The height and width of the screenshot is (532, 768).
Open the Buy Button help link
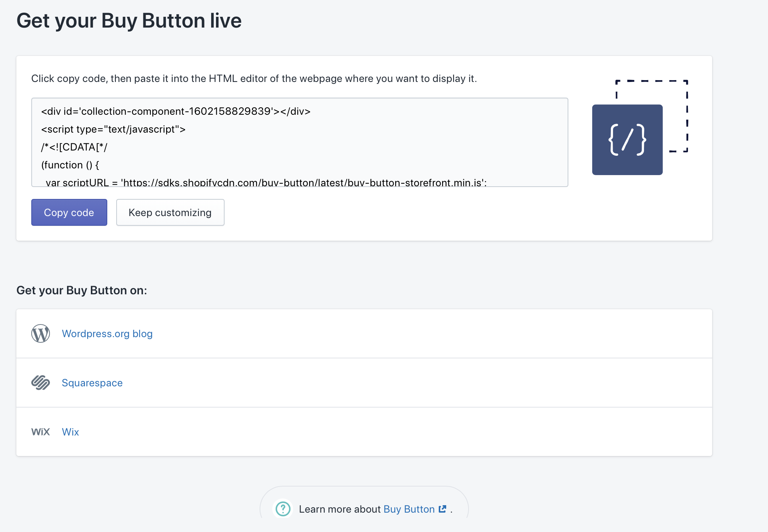point(409,509)
